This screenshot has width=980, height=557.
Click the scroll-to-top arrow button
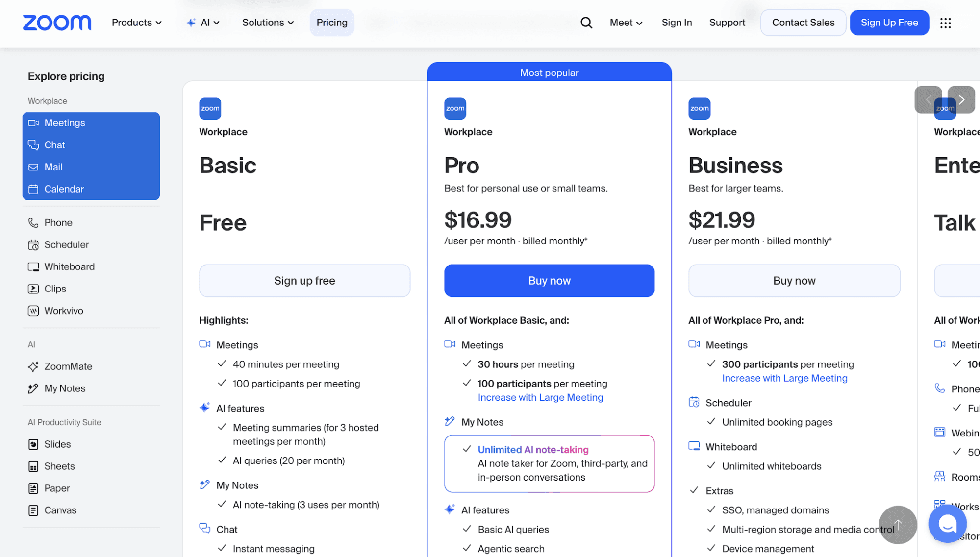[x=898, y=525]
